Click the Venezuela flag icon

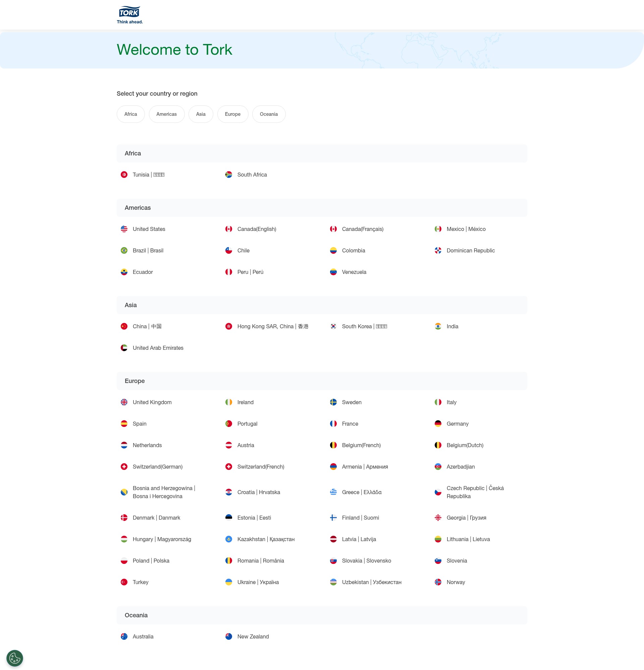click(x=333, y=272)
